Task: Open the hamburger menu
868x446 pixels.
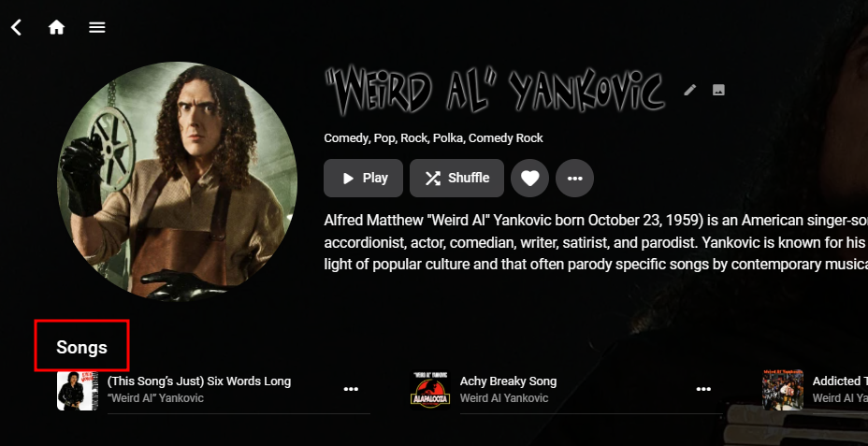Action: tap(97, 27)
